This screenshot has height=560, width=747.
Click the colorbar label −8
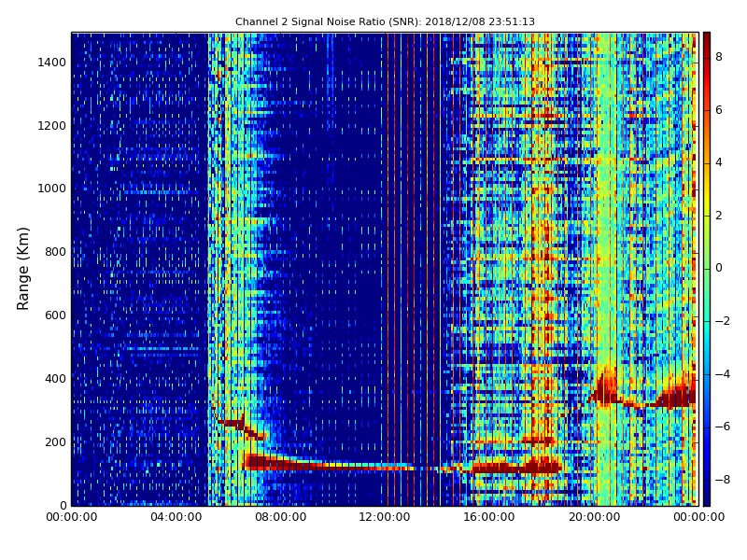[x=722, y=480]
